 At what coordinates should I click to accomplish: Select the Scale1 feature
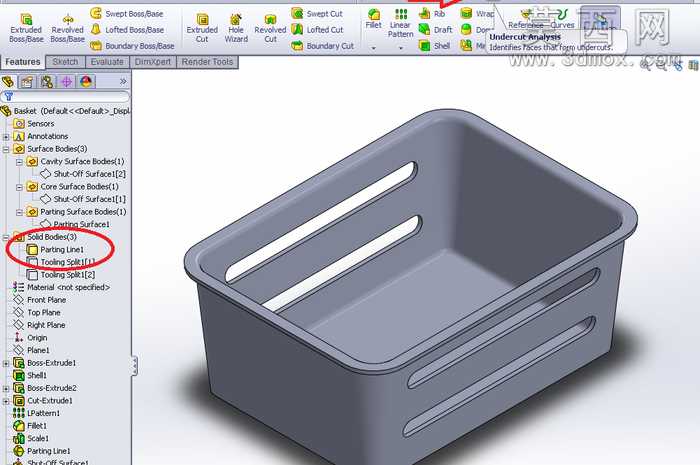[31, 439]
